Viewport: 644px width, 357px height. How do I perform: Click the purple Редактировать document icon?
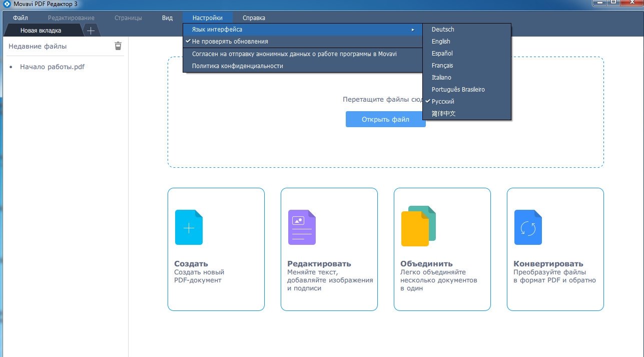[x=302, y=227]
